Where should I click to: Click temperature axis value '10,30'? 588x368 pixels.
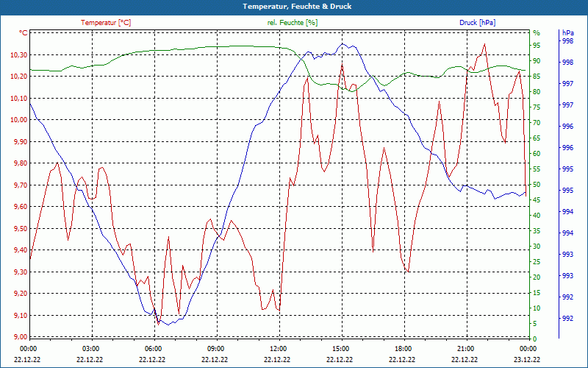[19, 54]
